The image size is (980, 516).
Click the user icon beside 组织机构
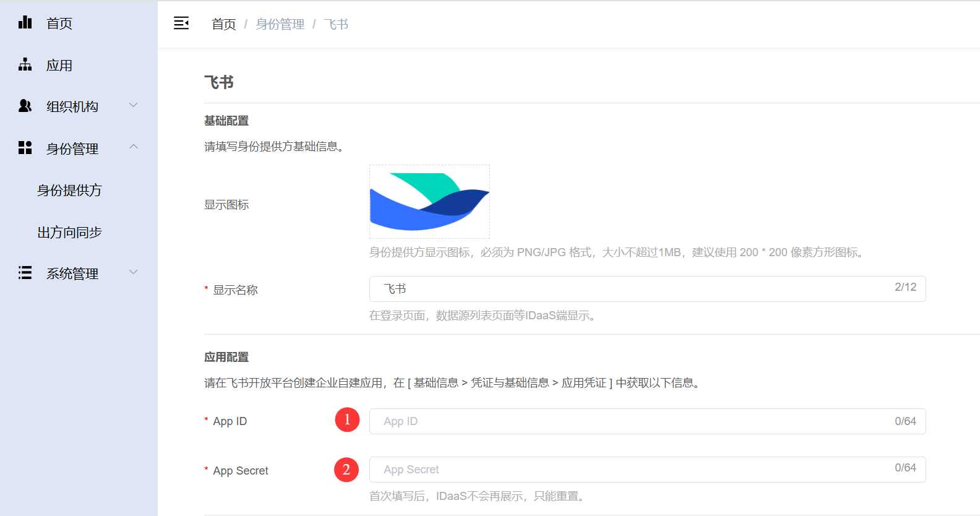(x=25, y=106)
